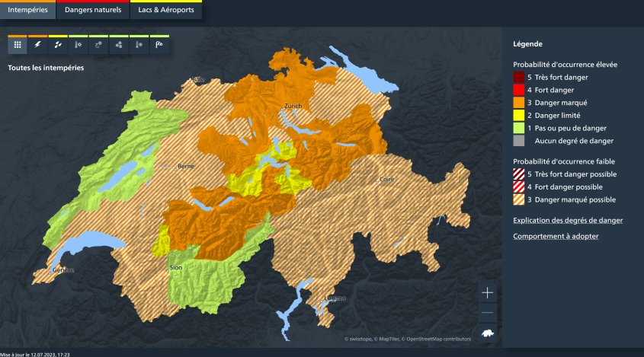Viewport: 644px width, 357px height.
Task: Show snow warnings with snowflakes icon
Action: pyautogui.click(x=119, y=45)
